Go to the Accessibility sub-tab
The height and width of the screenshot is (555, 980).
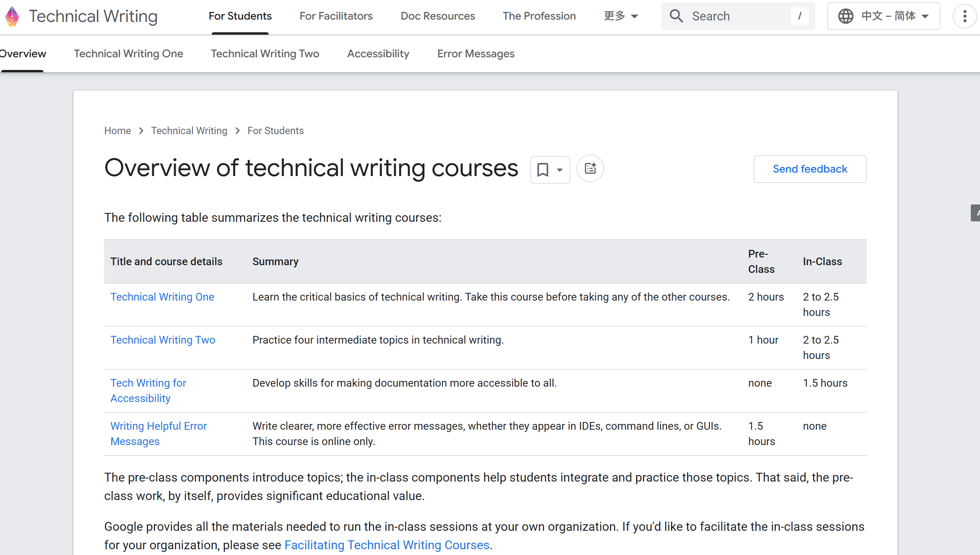[378, 54]
